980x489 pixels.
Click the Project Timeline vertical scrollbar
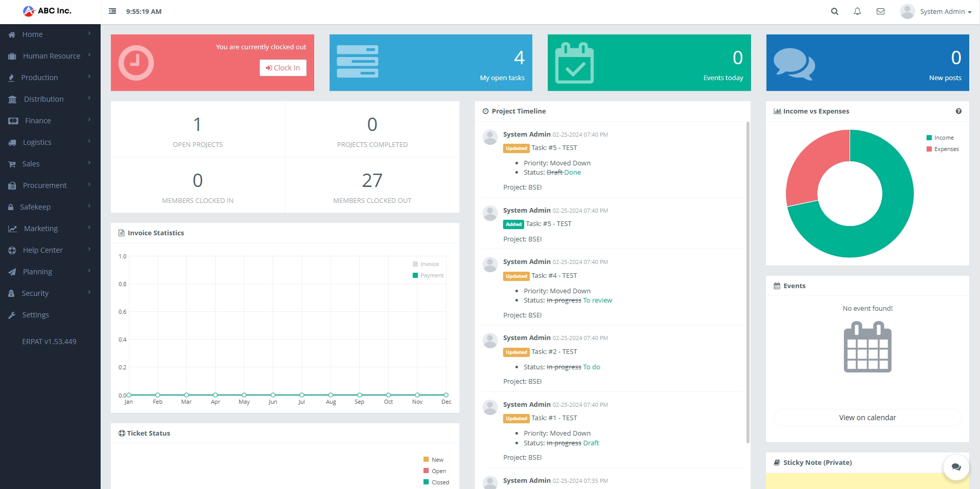pos(747,283)
